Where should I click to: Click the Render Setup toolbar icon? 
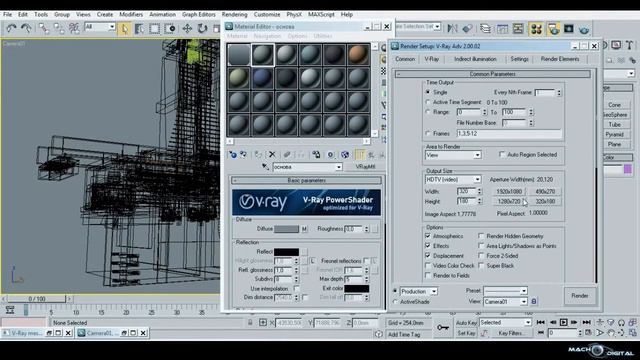click(553, 29)
